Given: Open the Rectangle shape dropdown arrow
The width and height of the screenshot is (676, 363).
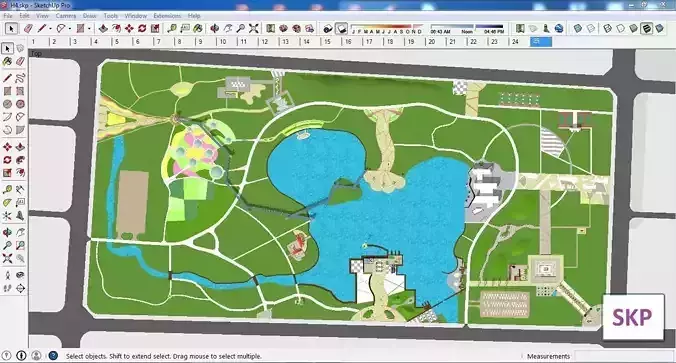Looking at the screenshot, I should 89,29.
